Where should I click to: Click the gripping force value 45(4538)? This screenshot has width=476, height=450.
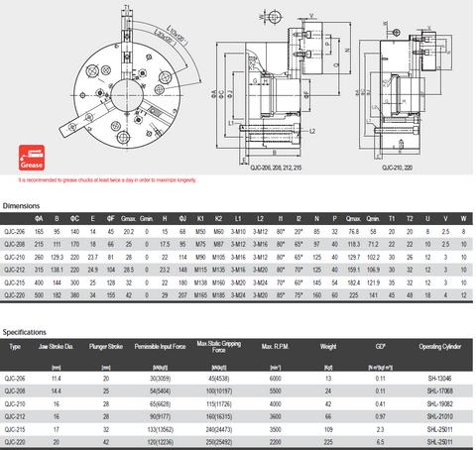pos(219,379)
